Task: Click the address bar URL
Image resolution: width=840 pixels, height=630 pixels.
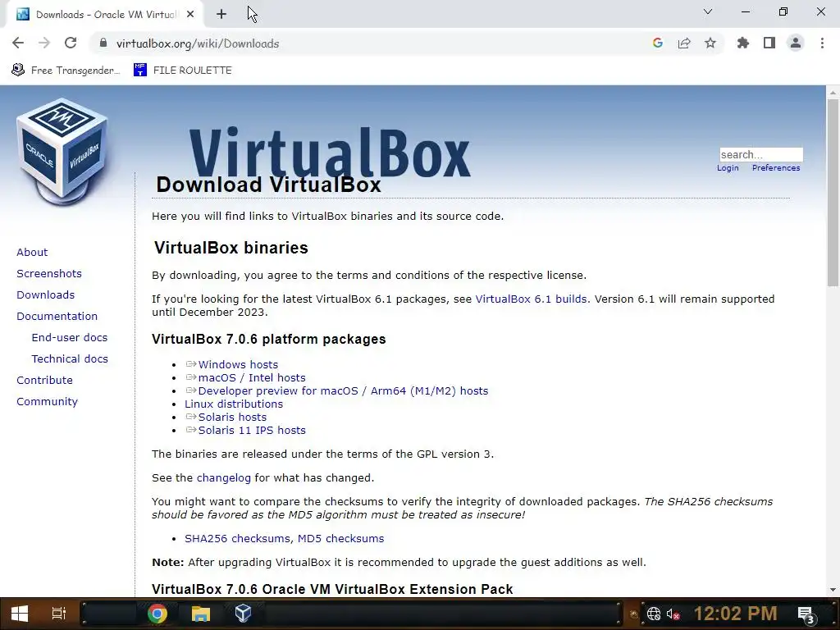Action: 198,43
